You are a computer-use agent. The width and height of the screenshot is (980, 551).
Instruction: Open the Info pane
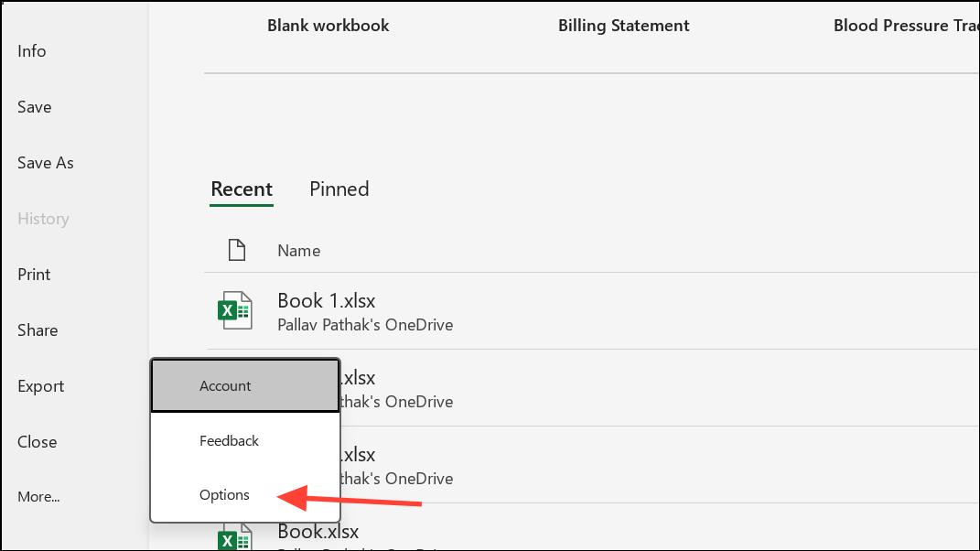(x=31, y=50)
